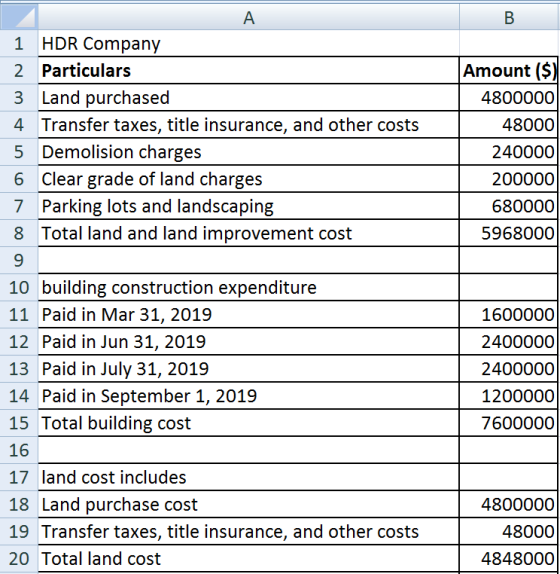Select row 15 header
The image size is (560, 574).
(x=19, y=423)
